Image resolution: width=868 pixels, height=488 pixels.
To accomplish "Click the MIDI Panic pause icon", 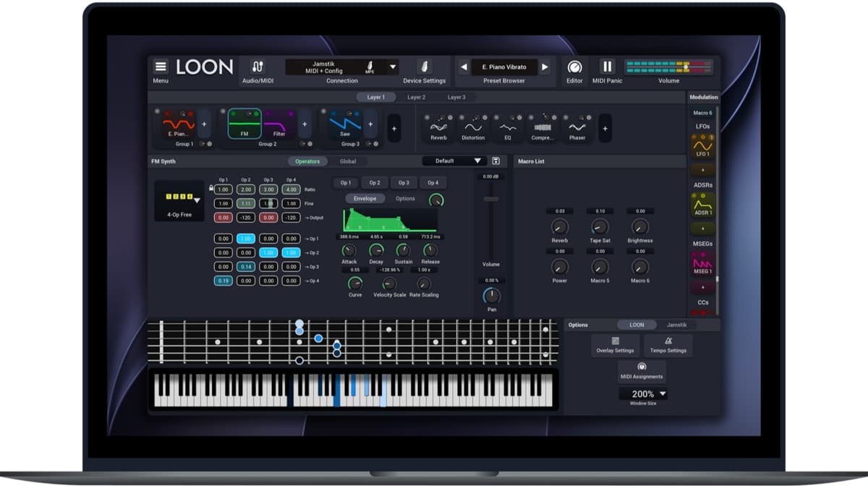I will 608,67.
